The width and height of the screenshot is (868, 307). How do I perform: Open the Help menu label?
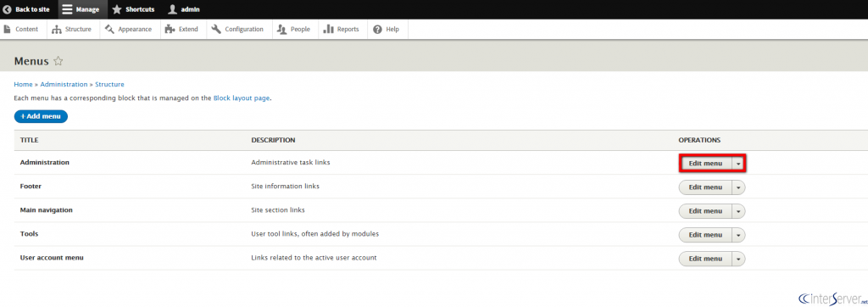[x=392, y=30]
